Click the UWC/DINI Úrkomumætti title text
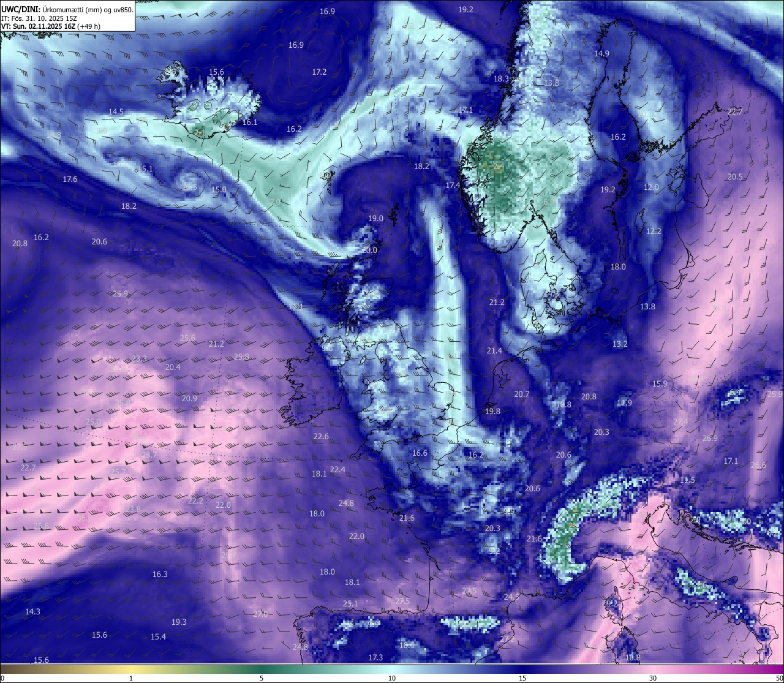This screenshot has width=784, height=683. [67, 10]
